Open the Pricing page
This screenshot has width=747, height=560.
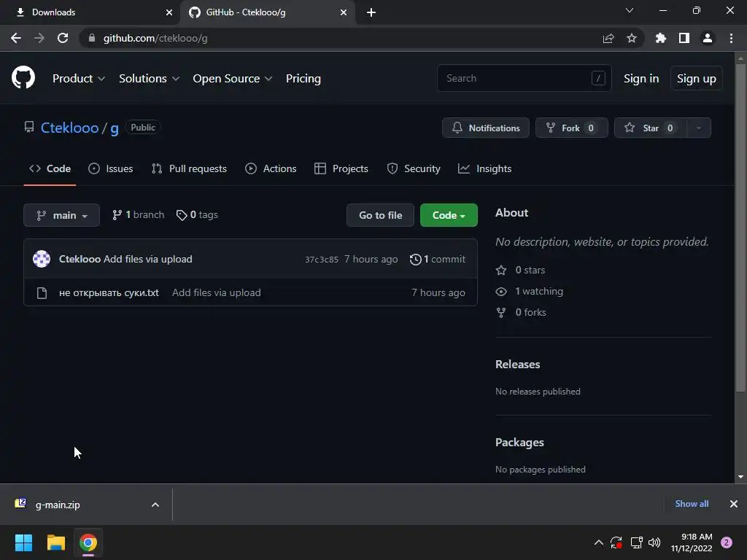point(303,79)
